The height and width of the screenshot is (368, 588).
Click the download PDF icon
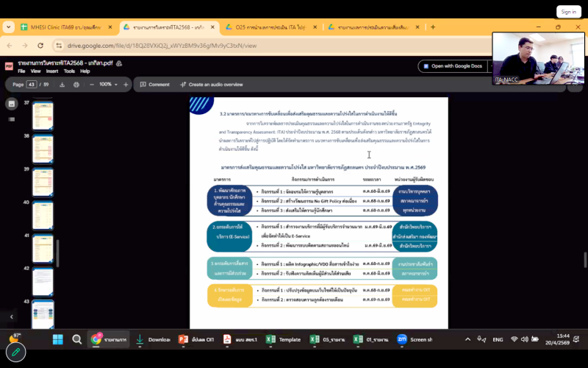coord(62,85)
